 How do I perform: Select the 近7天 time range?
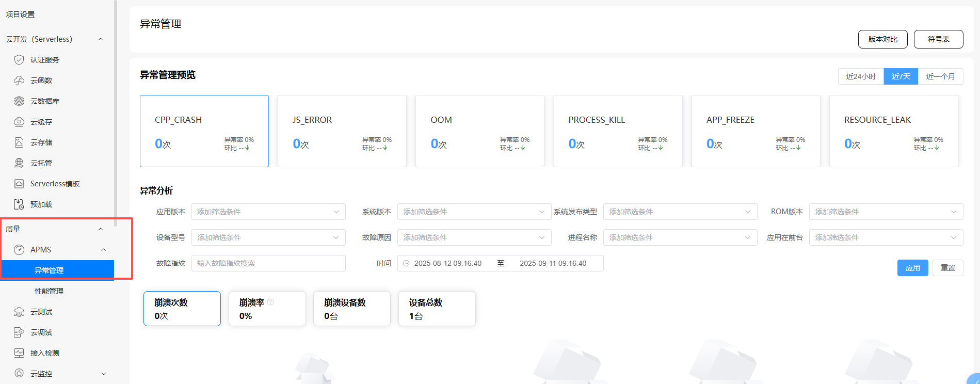click(x=901, y=76)
